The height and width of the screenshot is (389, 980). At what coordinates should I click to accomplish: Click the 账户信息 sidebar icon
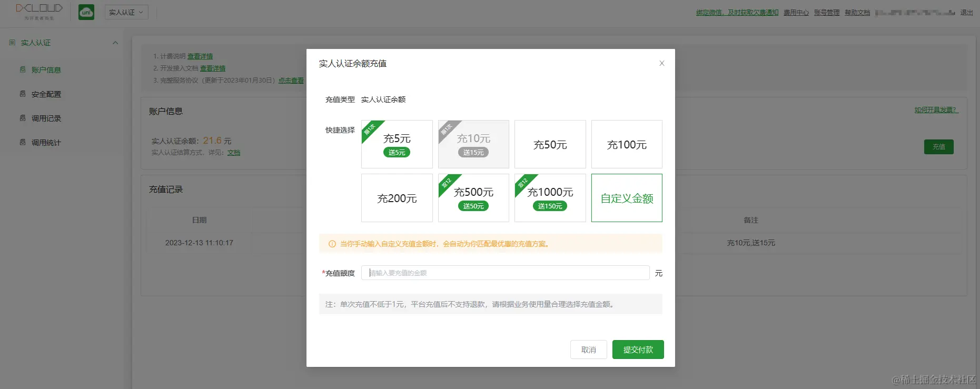23,69
